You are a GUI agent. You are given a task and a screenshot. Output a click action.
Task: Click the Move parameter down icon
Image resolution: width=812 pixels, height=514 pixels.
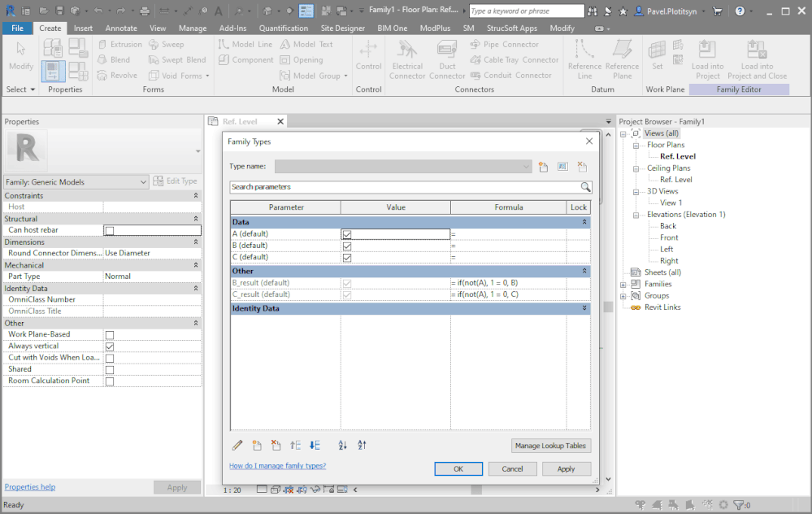click(x=315, y=445)
